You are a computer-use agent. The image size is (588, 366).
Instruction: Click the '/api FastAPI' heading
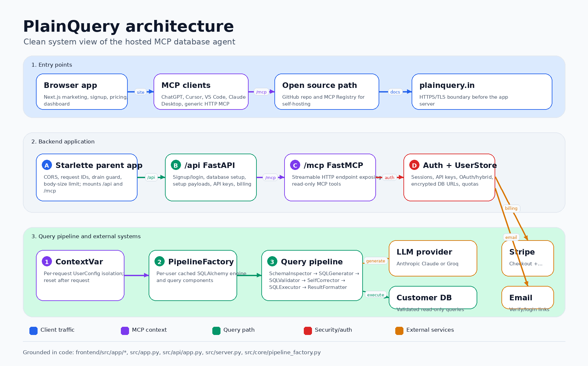(210, 165)
